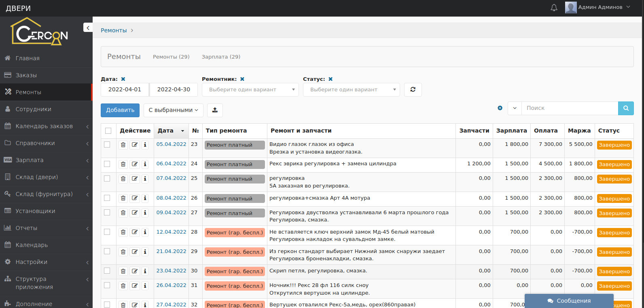
Task: Show info for repair number 25
Action: pyautogui.click(x=145, y=179)
